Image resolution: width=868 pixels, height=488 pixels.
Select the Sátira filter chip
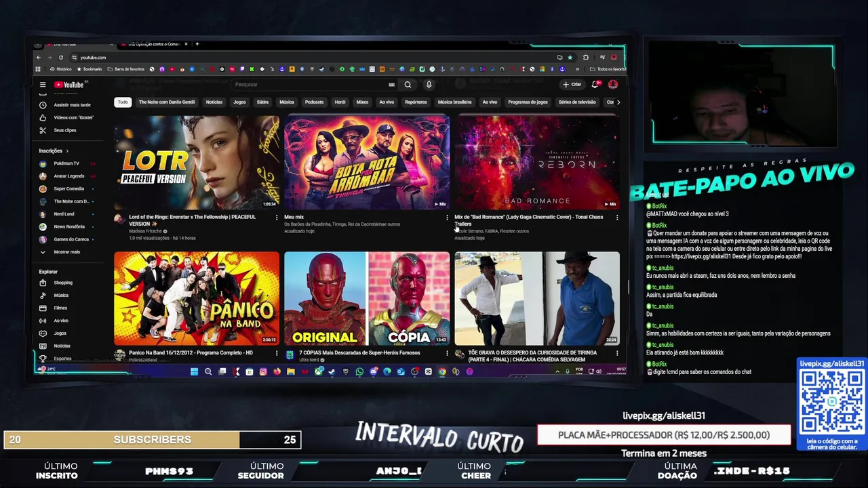click(262, 102)
